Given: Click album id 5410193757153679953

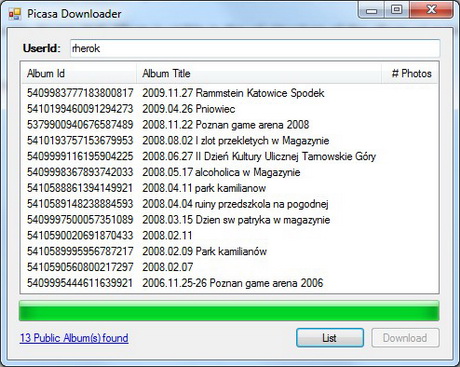Looking at the screenshot, I should pos(80,141).
